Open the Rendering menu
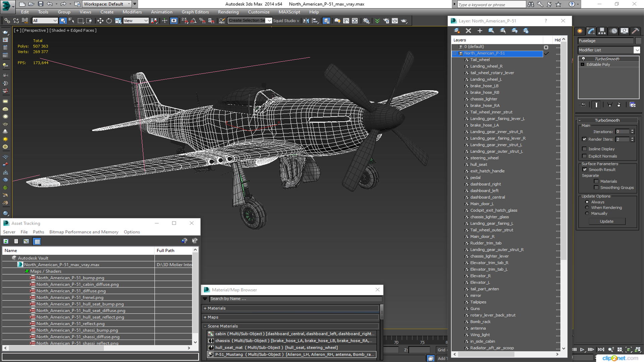 click(x=228, y=12)
